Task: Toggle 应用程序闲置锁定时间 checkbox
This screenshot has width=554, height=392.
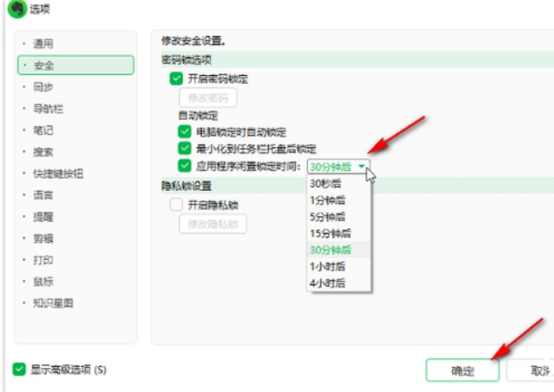Action: [x=184, y=165]
